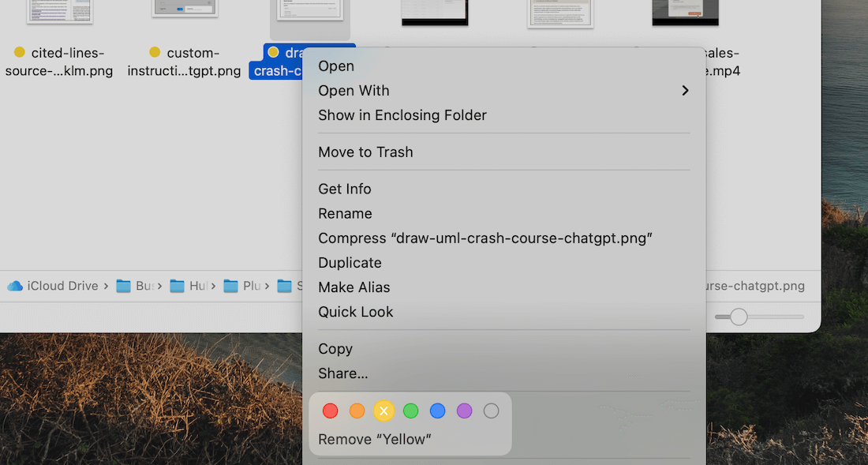Choose the gray tag circle

click(x=492, y=411)
